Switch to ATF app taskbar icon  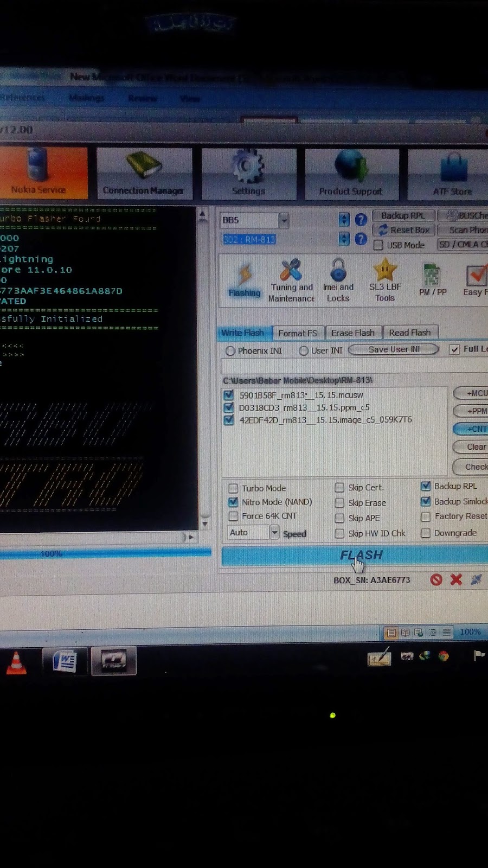[113, 661]
